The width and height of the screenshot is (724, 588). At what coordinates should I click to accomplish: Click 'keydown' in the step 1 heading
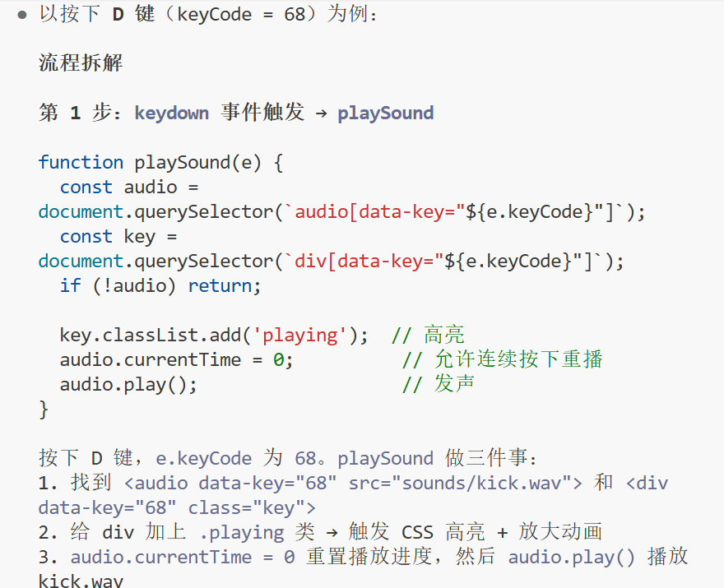point(171,113)
